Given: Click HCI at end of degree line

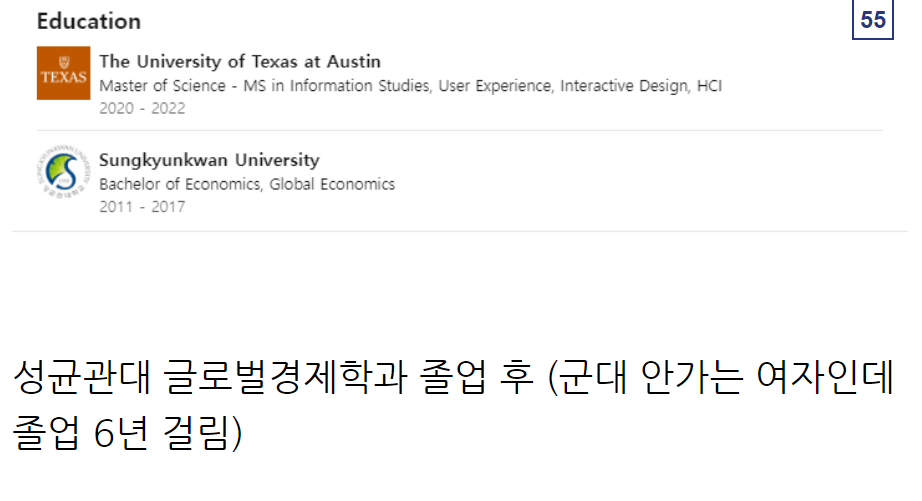Looking at the screenshot, I should [709, 86].
